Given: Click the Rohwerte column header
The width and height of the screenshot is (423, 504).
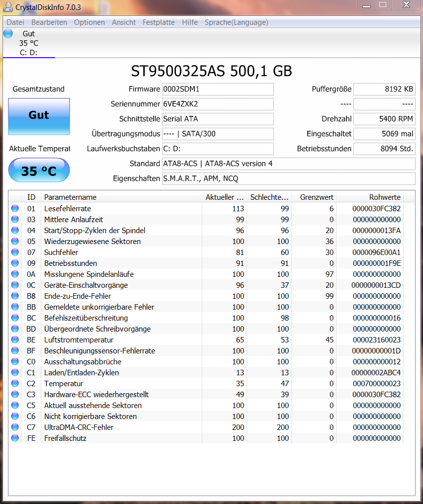Looking at the screenshot, I should click(x=370, y=197).
